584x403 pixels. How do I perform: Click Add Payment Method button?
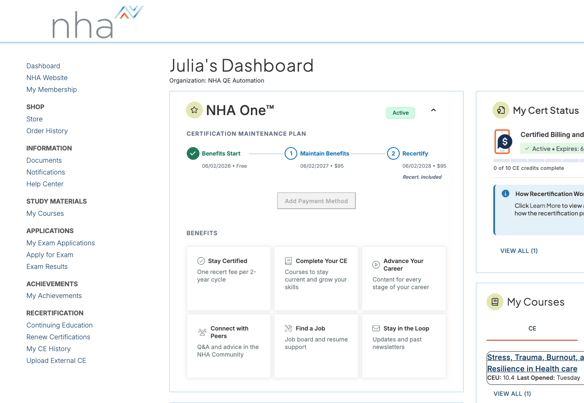point(316,201)
